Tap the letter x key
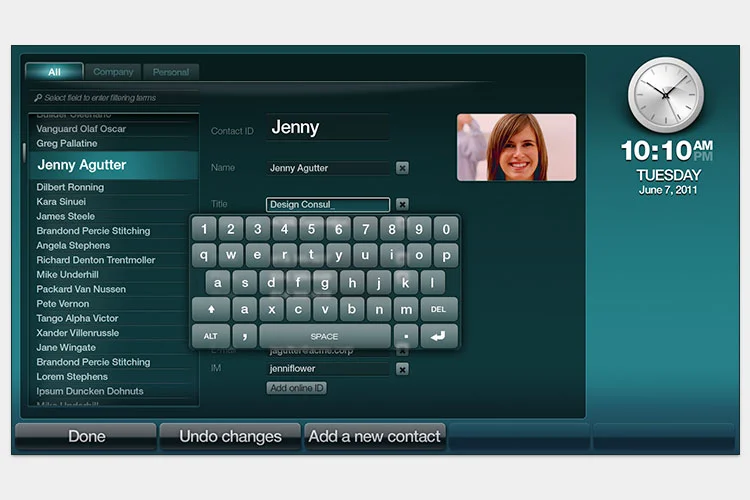Image resolution: width=750 pixels, height=500 pixels. (x=272, y=310)
